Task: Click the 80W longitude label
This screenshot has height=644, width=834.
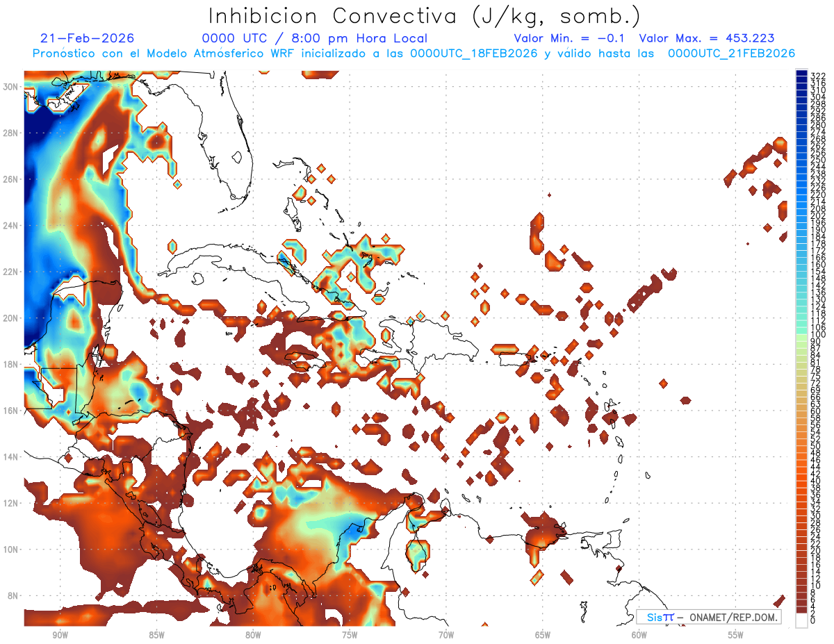Action: coord(253,635)
